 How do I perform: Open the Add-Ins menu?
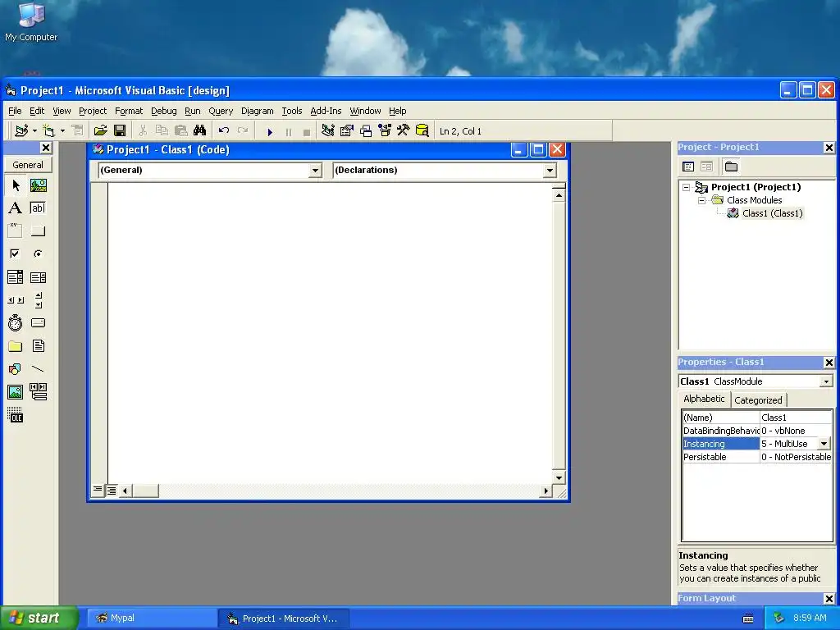pos(326,111)
